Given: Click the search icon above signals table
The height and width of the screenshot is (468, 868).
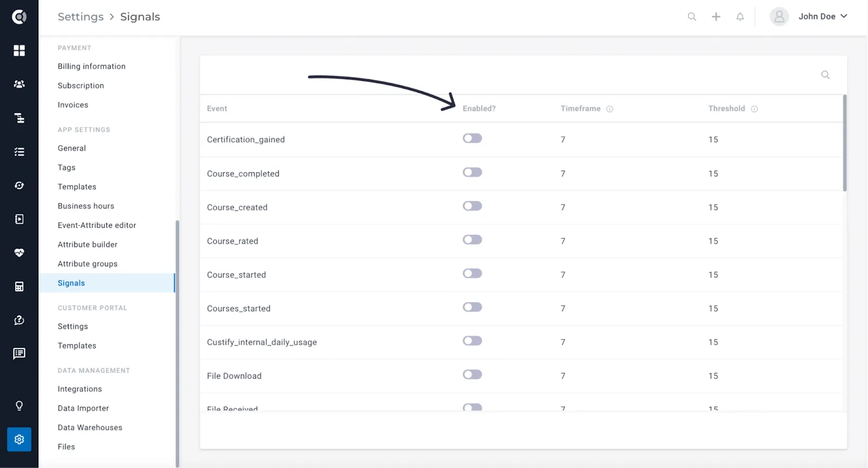Looking at the screenshot, I should tap(825, 75).
